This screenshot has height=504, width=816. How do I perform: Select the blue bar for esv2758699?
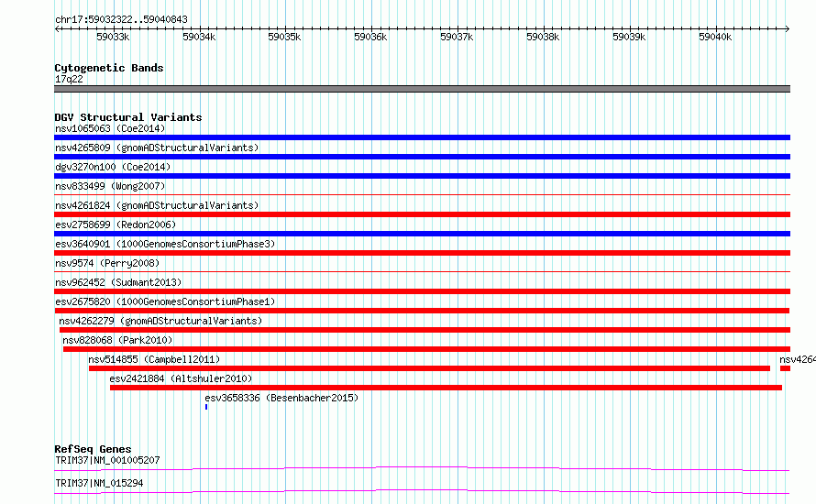pyautogui.click(x=422, y=234)
